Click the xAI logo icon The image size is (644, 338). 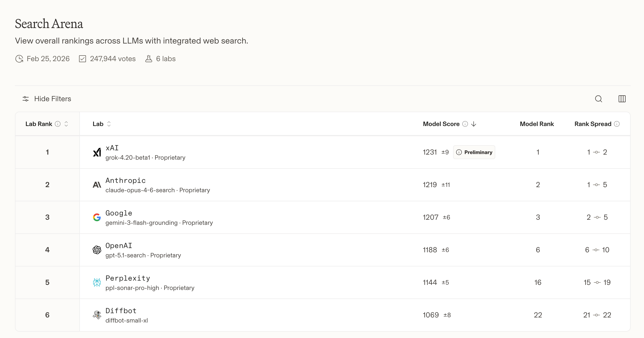tap(97, 152)
